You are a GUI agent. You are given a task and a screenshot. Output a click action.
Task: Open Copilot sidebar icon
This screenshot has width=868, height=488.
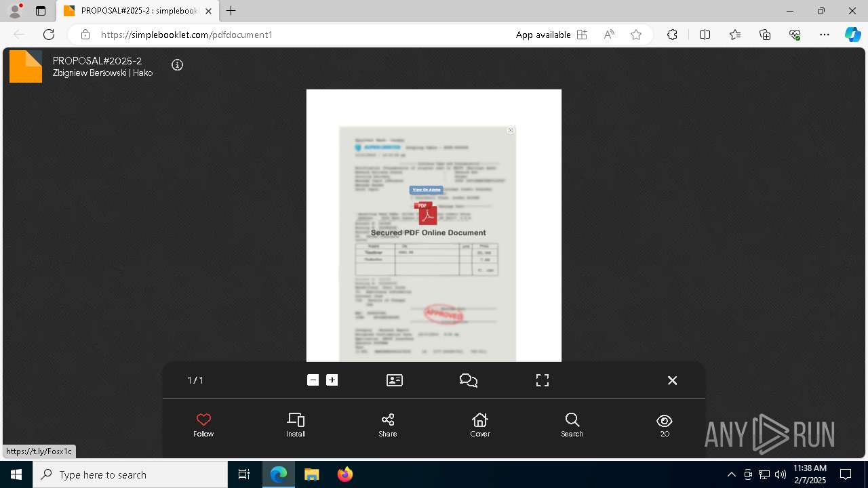pyautogui.click(x=852, y=35)
